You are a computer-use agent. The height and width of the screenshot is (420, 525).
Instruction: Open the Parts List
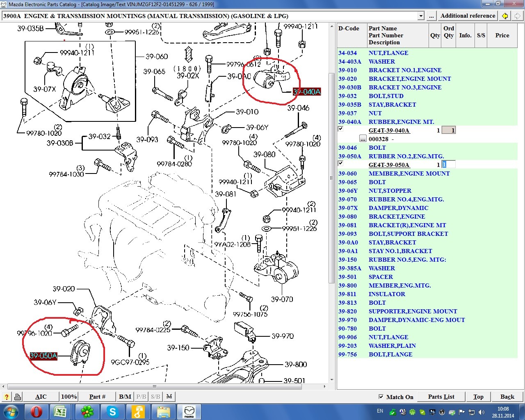pos(441,397)
